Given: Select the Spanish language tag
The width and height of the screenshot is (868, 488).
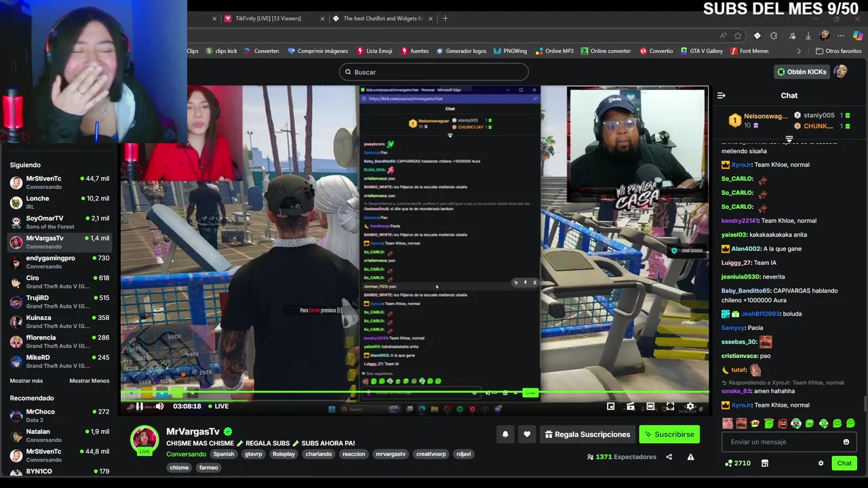Looking at the screenshot, I should (224, 454).
